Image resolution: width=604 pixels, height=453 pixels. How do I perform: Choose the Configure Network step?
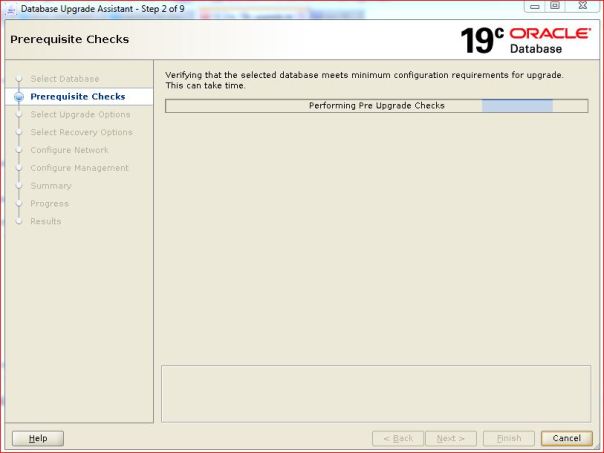pyautogui.click(x=69, y=150)
